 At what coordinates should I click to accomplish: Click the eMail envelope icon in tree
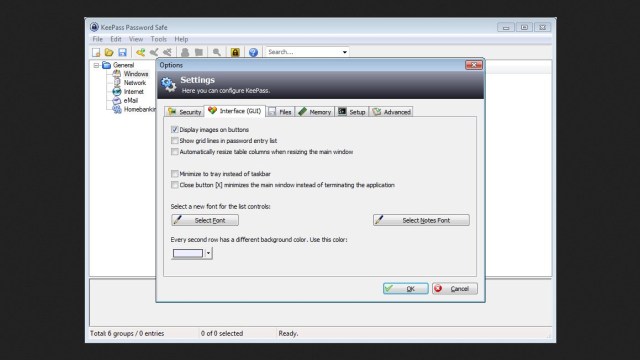pyautogui.click(x=117, y=100)
